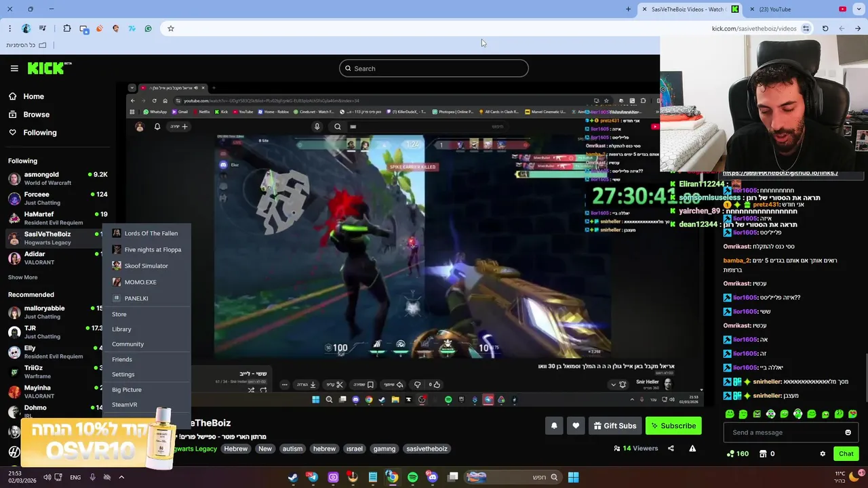Click the Kick logo
This screenshot has width=868, height=488.
pos(49,68)
